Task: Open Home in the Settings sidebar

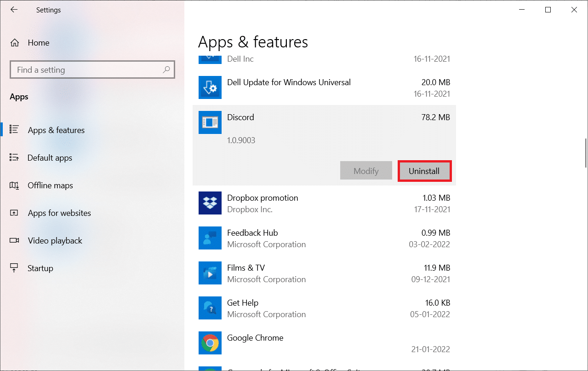Action: click(92, 43)
